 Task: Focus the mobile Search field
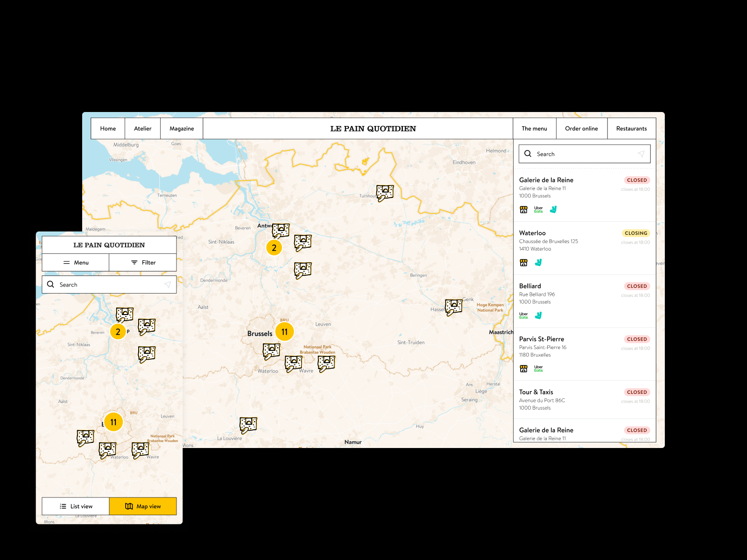pos(109,285)
